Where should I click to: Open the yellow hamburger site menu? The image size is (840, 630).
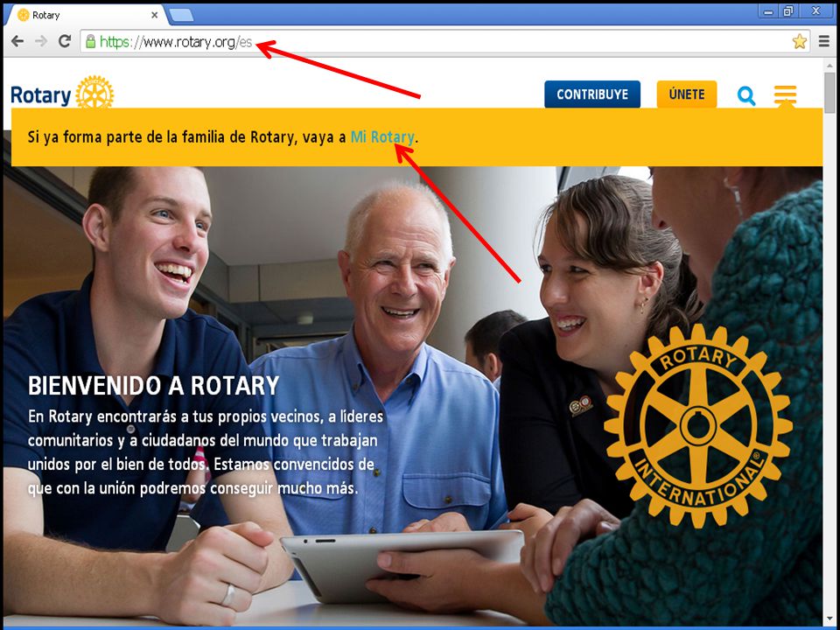(785, 94)
